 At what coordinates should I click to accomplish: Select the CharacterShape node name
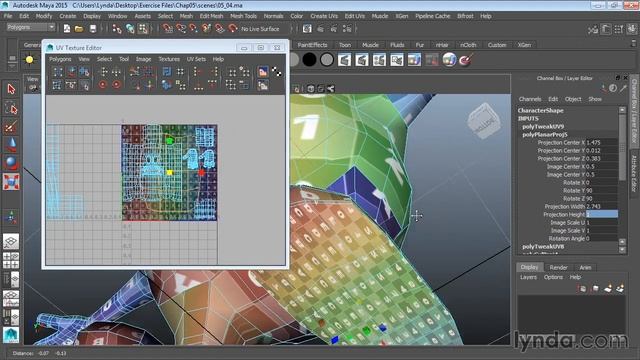coord(540,111)
